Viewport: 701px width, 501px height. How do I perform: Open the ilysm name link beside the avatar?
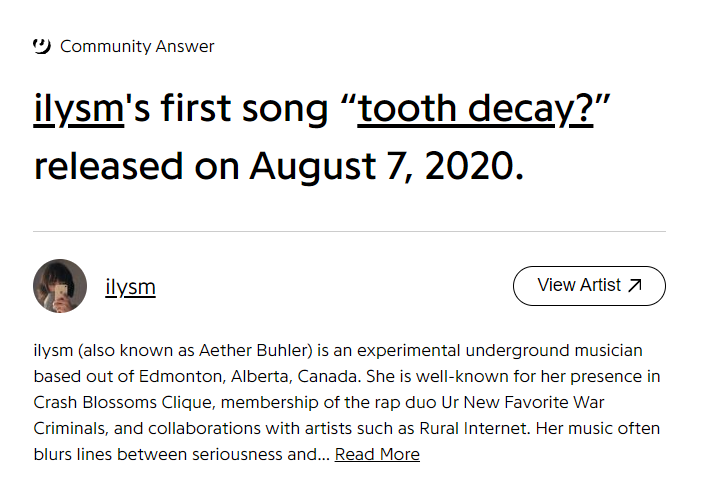pyautogui.click(x=130, y=288)
